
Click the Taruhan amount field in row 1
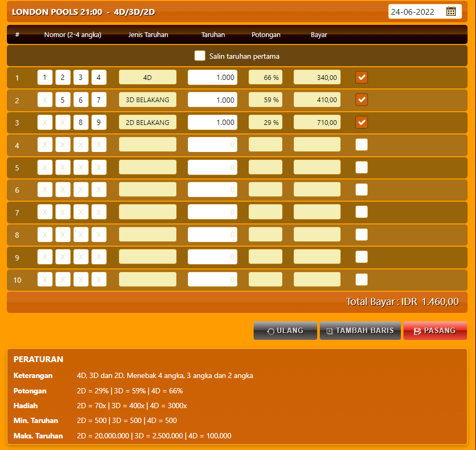coord(212,78)
